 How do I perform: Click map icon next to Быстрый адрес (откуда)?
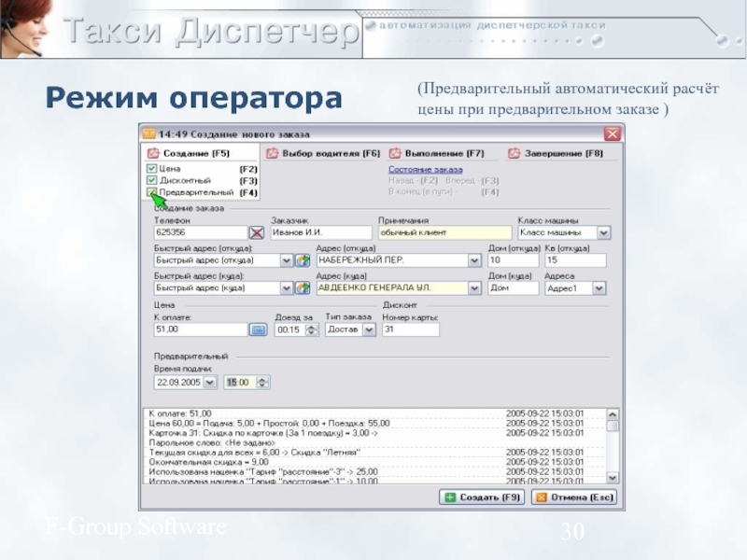[x=303, y=260]
